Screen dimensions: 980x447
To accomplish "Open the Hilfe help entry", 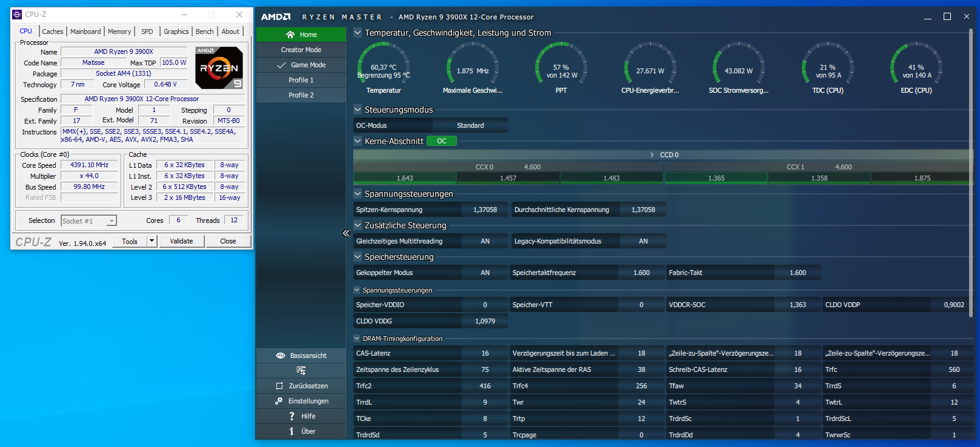I will (x=301, y=416).
